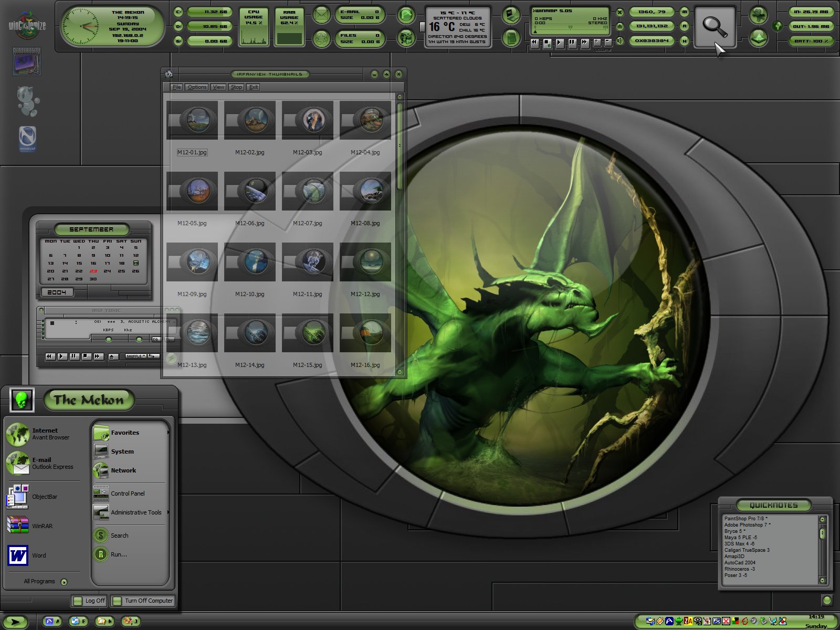Click the round M button next to coordinates
Image resolution: width=840 pixels, height=630 pixels.
pyautogui.click(x=684, y=12)
